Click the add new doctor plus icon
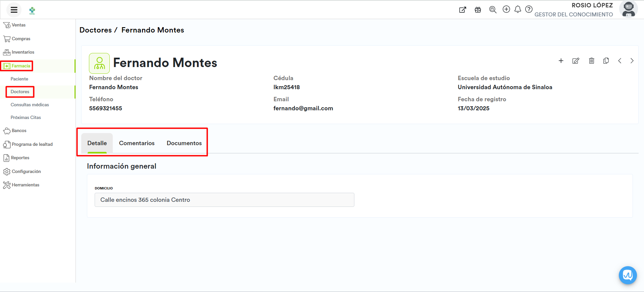 point(561,61)
